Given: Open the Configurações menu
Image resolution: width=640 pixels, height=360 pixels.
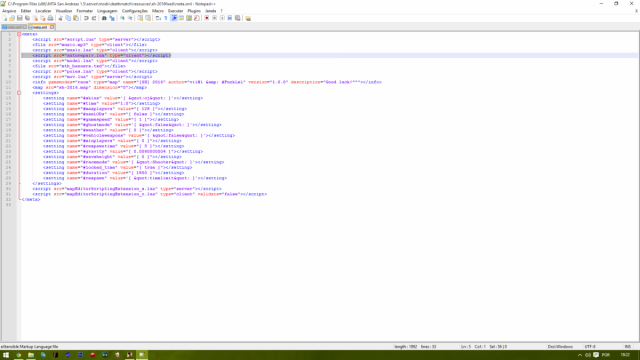Looking at the screenshot, I should point(135,11).
